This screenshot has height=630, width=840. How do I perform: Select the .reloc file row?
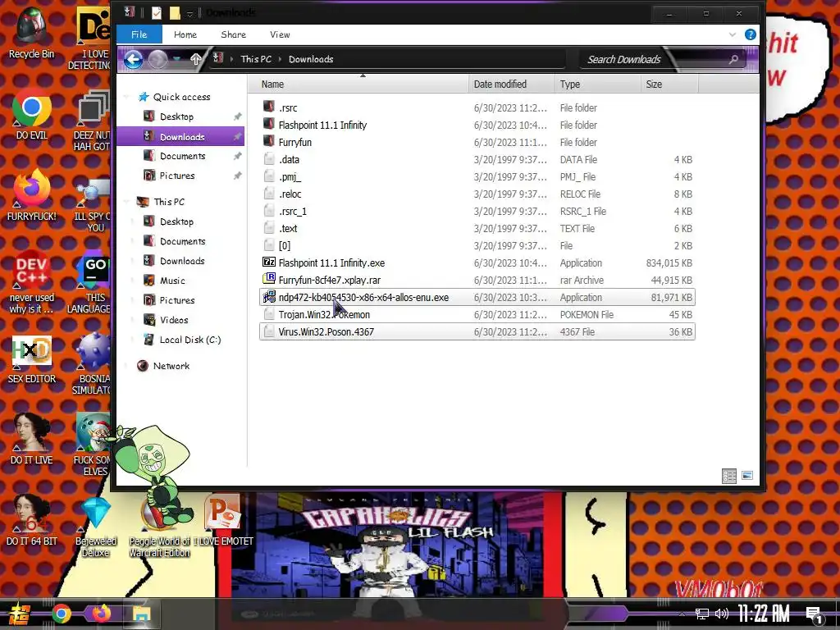coord(477,194)
